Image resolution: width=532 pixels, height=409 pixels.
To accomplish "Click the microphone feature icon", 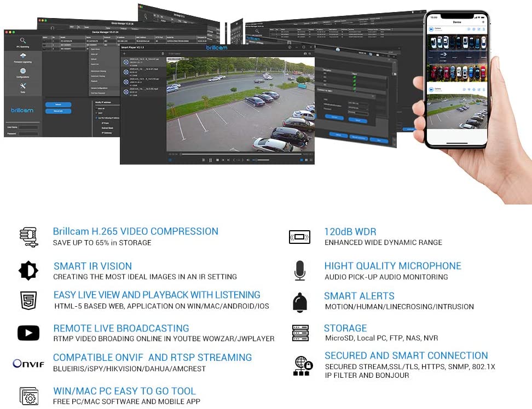I will [299, 271].
